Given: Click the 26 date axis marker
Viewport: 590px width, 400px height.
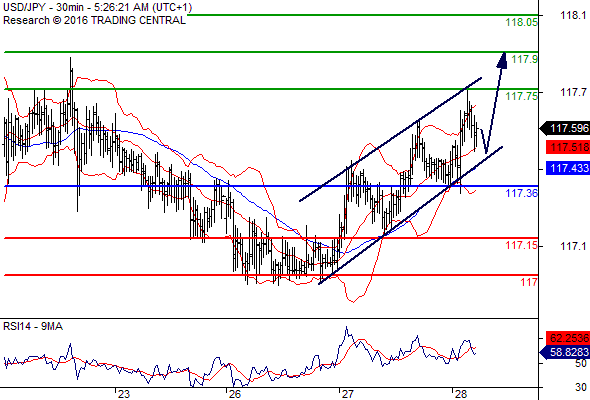Looking at the screenshot, I should pyautogui.click(x=235, y=394).
